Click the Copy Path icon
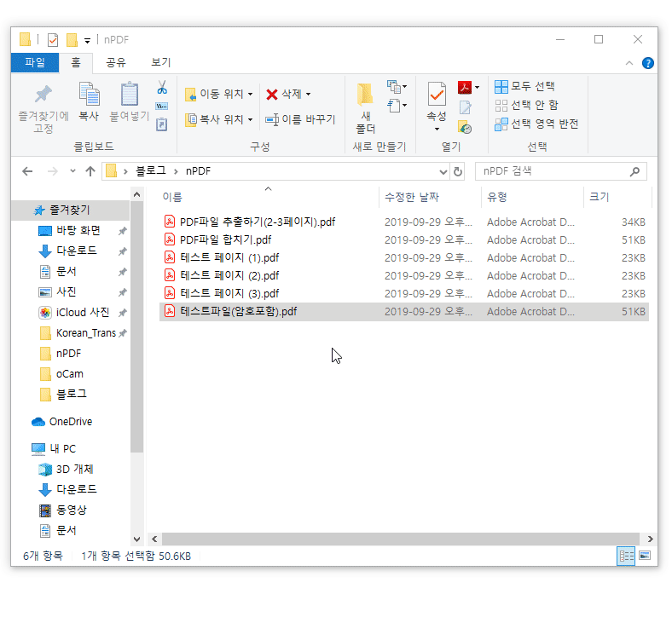This screenshot has height=617, width=672. click(x=161, y=106)
